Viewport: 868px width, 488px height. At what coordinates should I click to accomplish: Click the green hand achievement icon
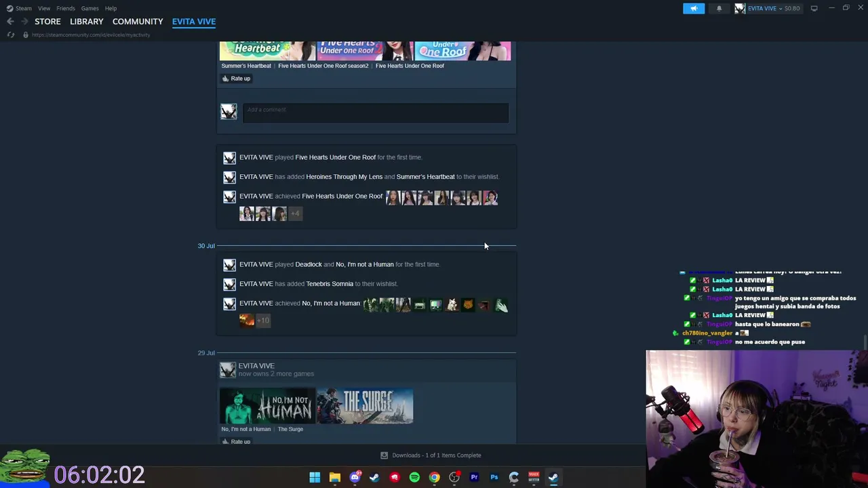point(500,305)
